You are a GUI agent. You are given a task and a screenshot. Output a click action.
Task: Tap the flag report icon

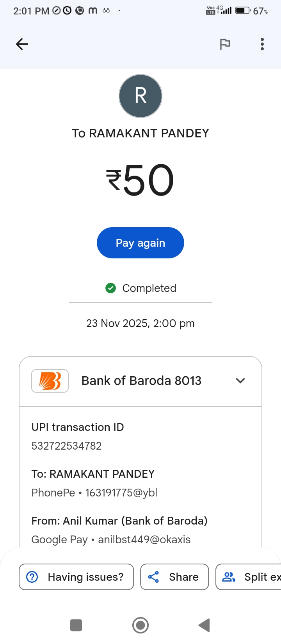[x=225, y=44]
